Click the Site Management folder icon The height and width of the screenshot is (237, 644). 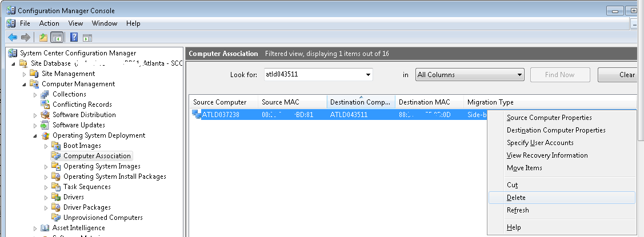(34, 74)
